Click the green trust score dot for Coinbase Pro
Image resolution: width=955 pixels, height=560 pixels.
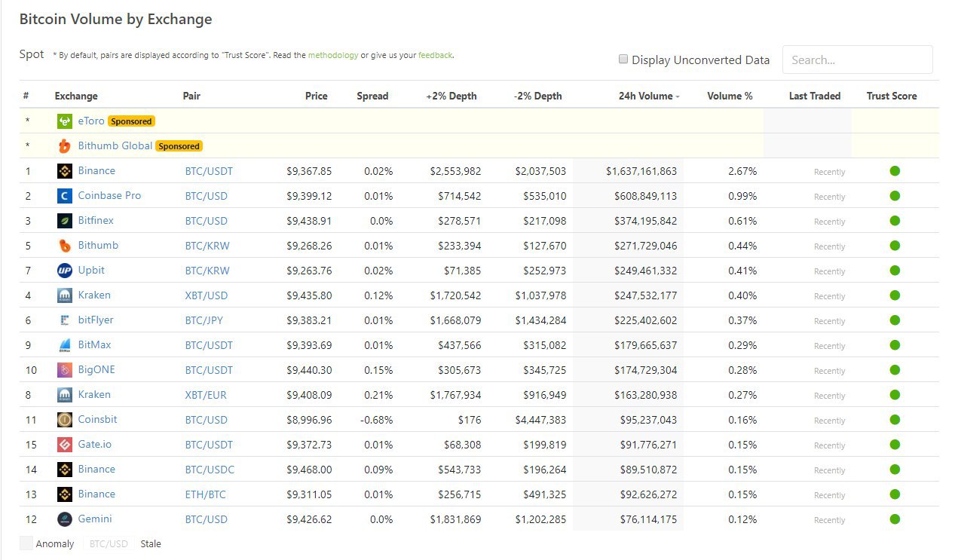pos(895,196)
